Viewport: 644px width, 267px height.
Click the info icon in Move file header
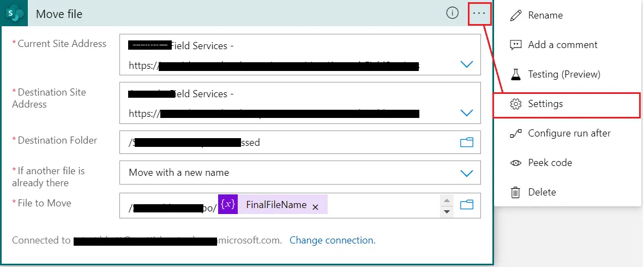(x=452, y=14)
